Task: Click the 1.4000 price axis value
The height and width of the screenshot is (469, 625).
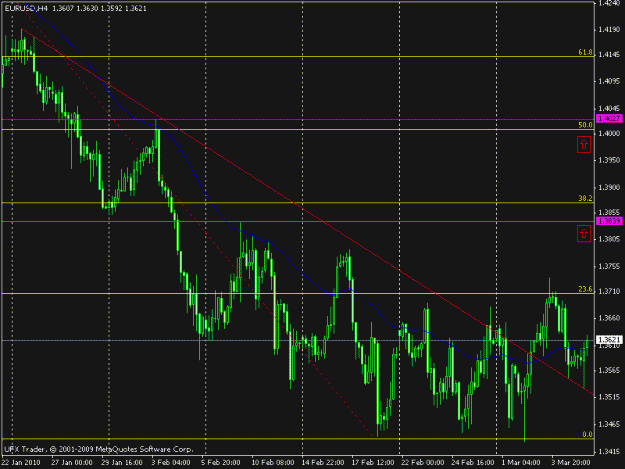Action: point(609,133)
